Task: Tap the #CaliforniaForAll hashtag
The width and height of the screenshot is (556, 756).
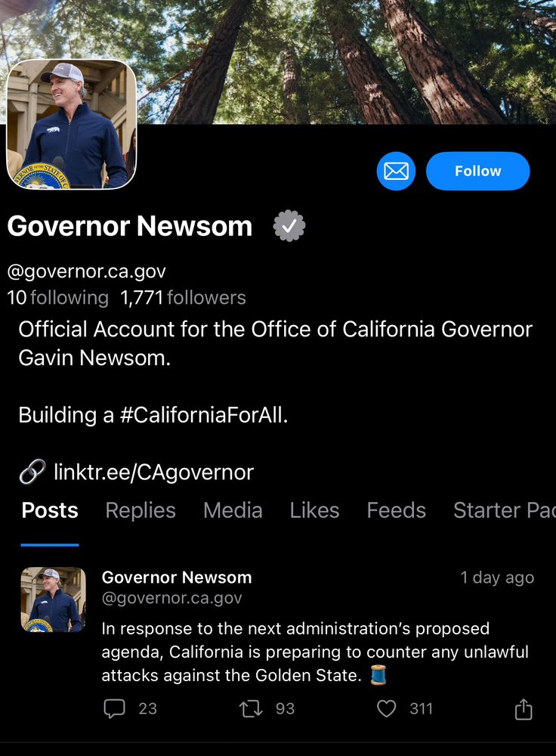Action: point(204,414)
